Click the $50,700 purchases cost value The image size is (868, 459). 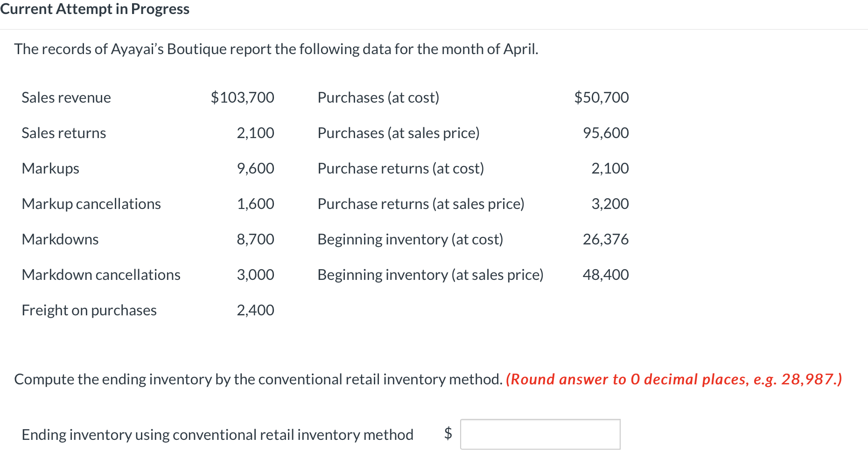[601, 97]
